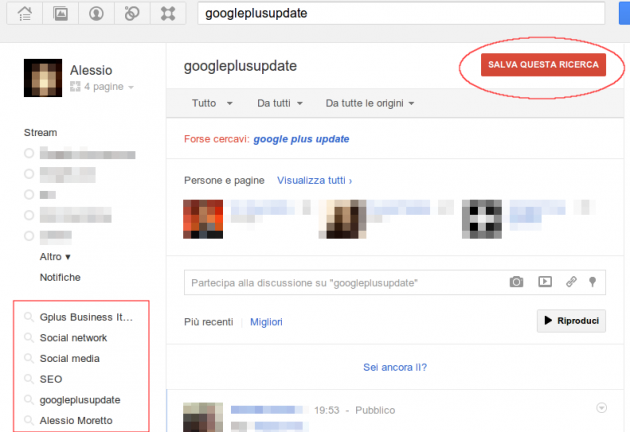This screenshot has height=432, width=630.
Task: Open the Alessio profile name
Action: [91, 70]
